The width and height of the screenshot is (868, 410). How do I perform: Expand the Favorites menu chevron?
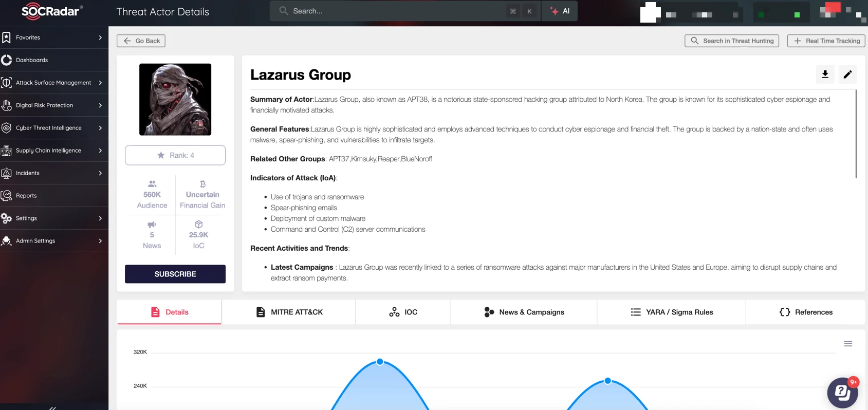click(100, 38)
